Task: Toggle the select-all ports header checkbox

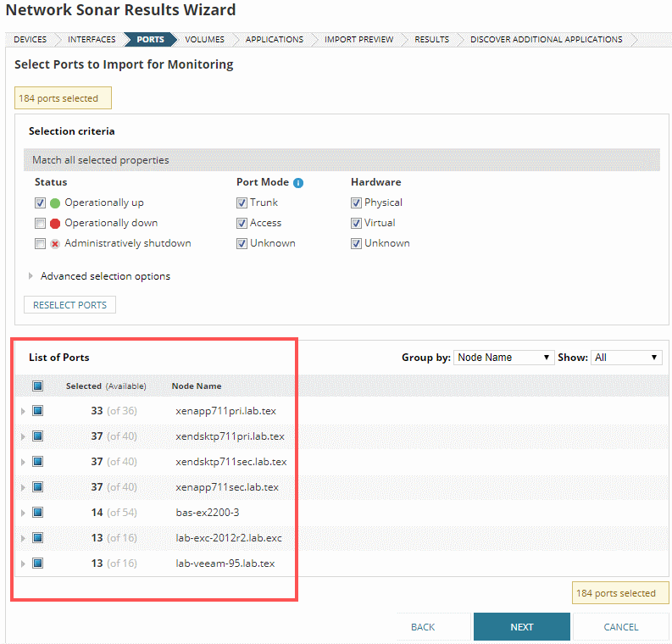Action: point(37,386)
